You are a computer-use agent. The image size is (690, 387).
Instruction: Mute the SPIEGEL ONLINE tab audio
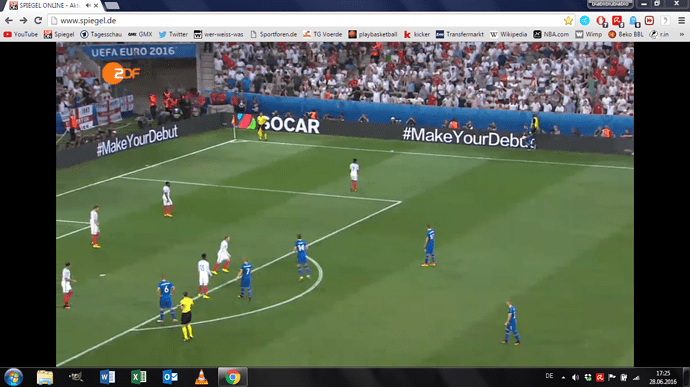[88, 6]
